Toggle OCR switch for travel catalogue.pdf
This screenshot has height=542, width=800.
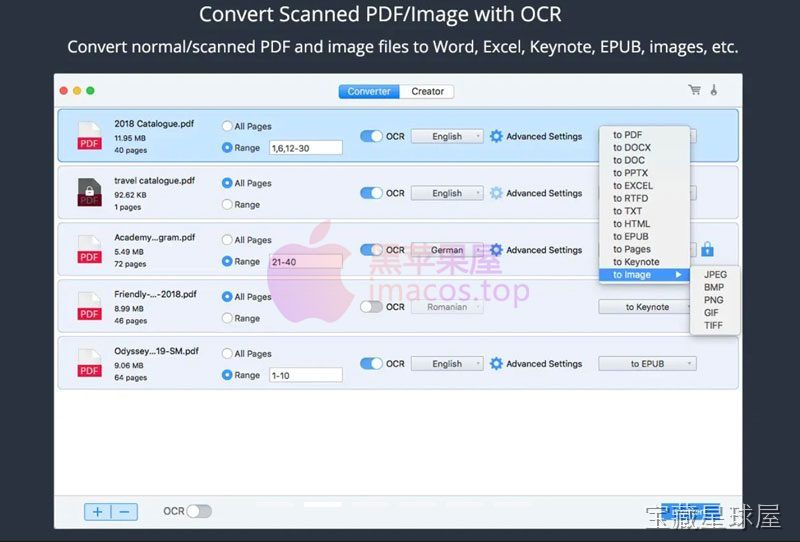371,193
